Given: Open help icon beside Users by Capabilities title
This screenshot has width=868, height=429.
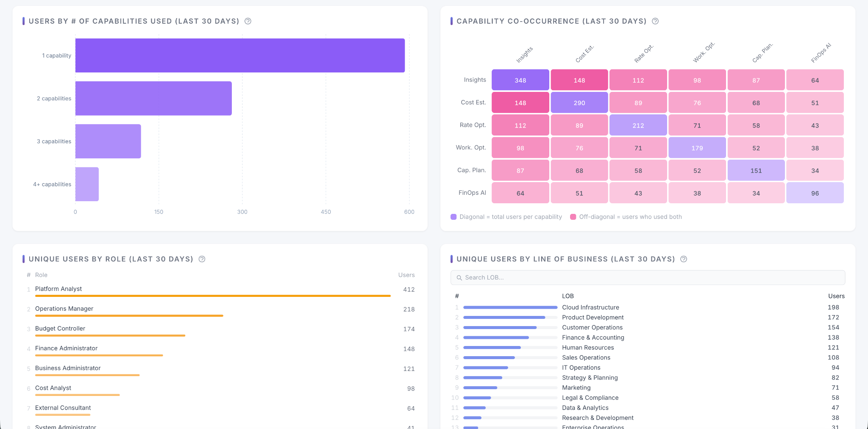Looking at the screenshot, I should pyautogui.click(x=248, y=21).
